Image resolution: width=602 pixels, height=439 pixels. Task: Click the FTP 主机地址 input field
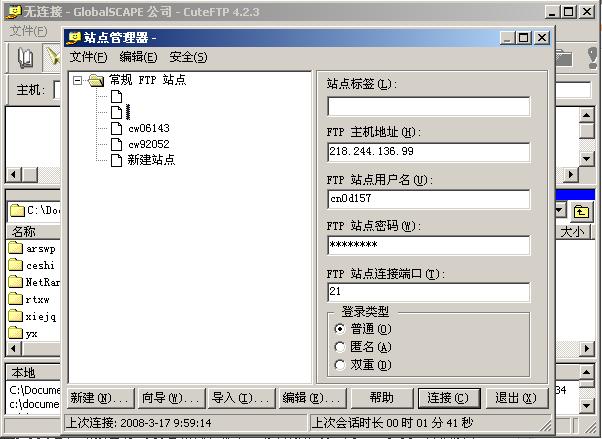coord(428,152)
